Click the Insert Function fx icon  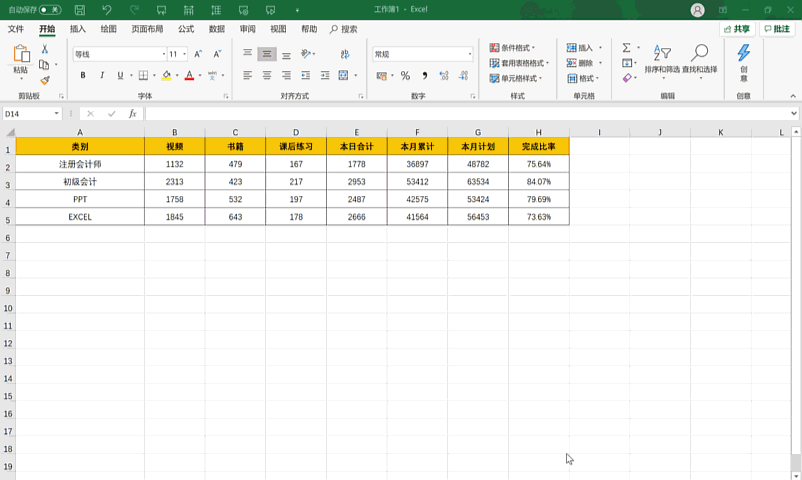pyautogui.click(x=132, y=114)
